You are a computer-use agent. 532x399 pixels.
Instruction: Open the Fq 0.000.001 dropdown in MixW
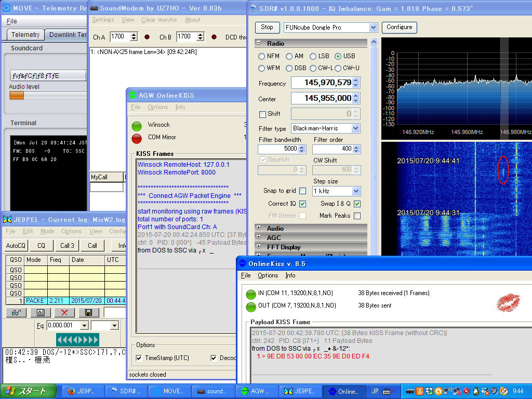[x=84, y=326]
